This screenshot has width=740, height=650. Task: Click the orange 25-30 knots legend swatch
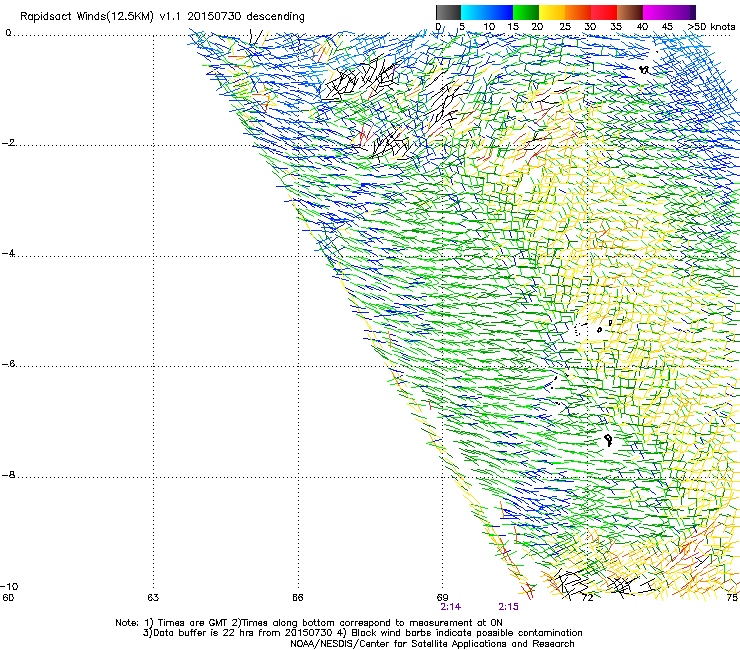tap(578, 12)
